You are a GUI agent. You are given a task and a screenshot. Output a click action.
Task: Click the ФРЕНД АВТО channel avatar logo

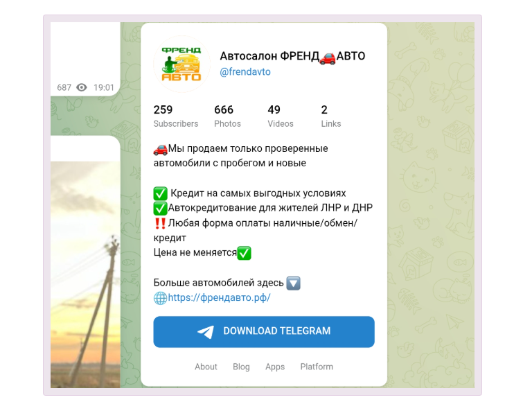click(181, 64)
